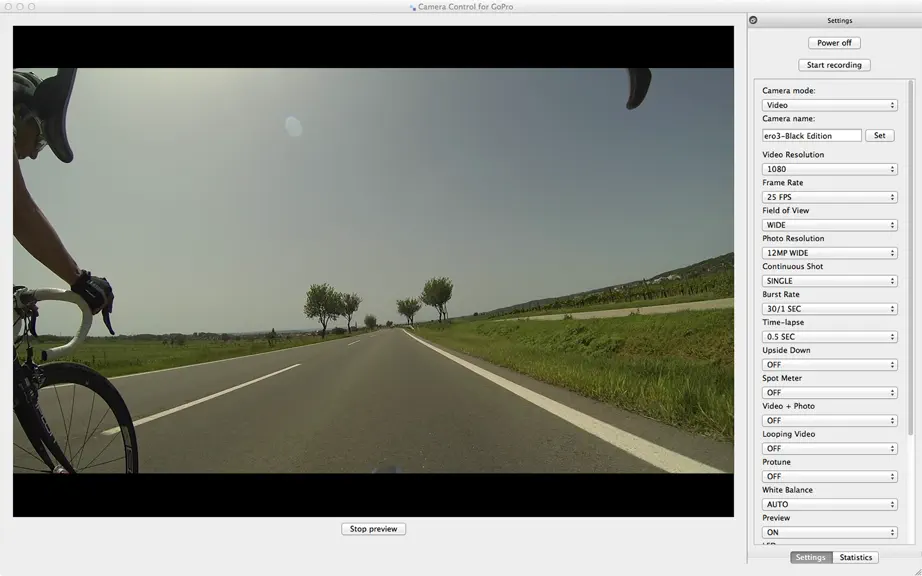Set the camera name
Image resolution: width=922 pixels, height=576 pixels.
pos(880,136)
